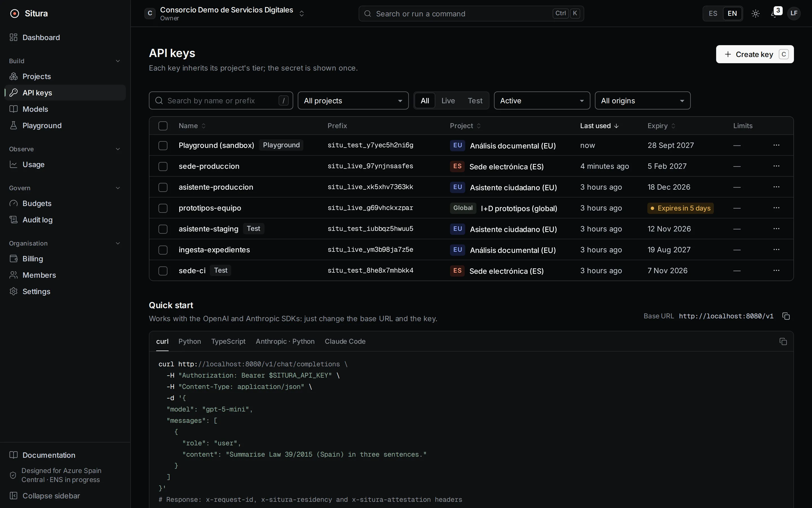
Task: Select the sede-ci row checkbox
Action: click(163, 271)
